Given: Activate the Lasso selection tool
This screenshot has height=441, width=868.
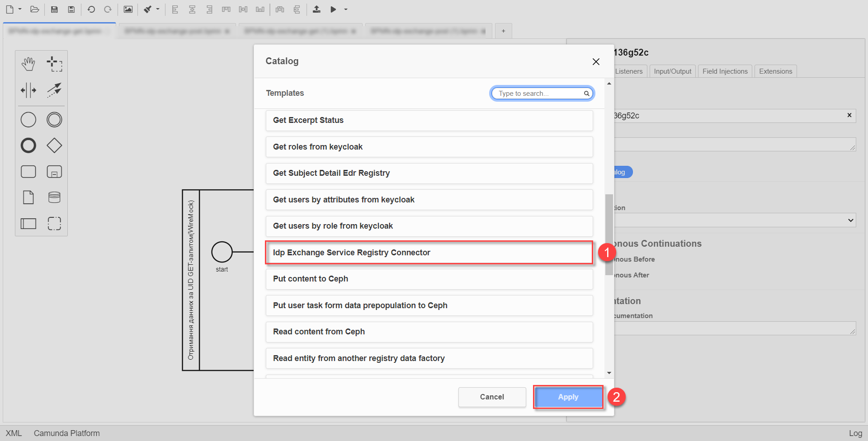Looking at the screenshot, I should tap(54, 64).
